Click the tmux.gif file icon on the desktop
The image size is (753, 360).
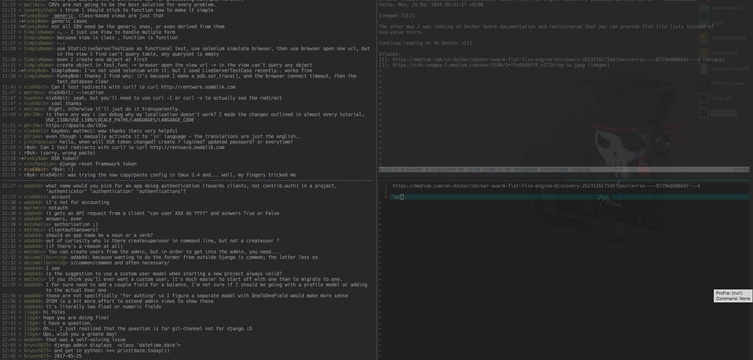(x=704, y=98)
